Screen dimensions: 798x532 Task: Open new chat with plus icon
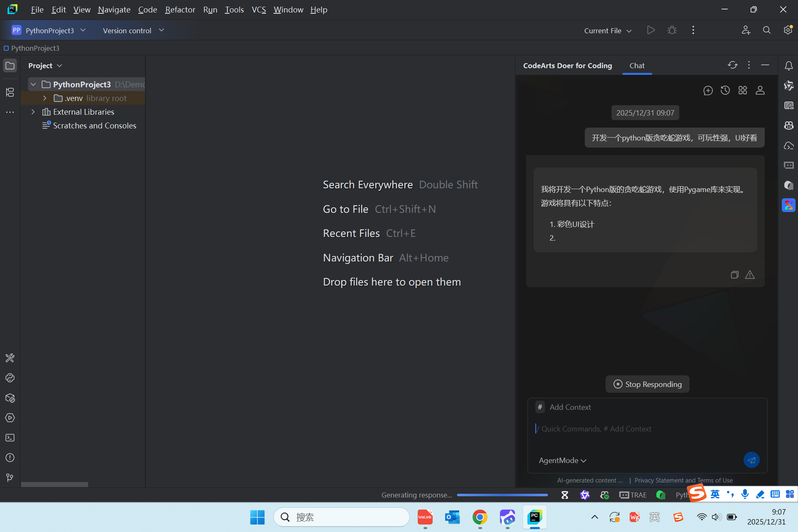(x=708, y=91)
